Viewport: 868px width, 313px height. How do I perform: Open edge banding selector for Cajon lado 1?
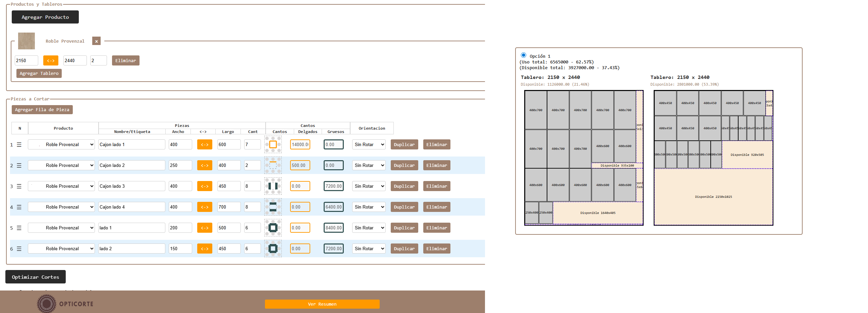pos(273,145)
